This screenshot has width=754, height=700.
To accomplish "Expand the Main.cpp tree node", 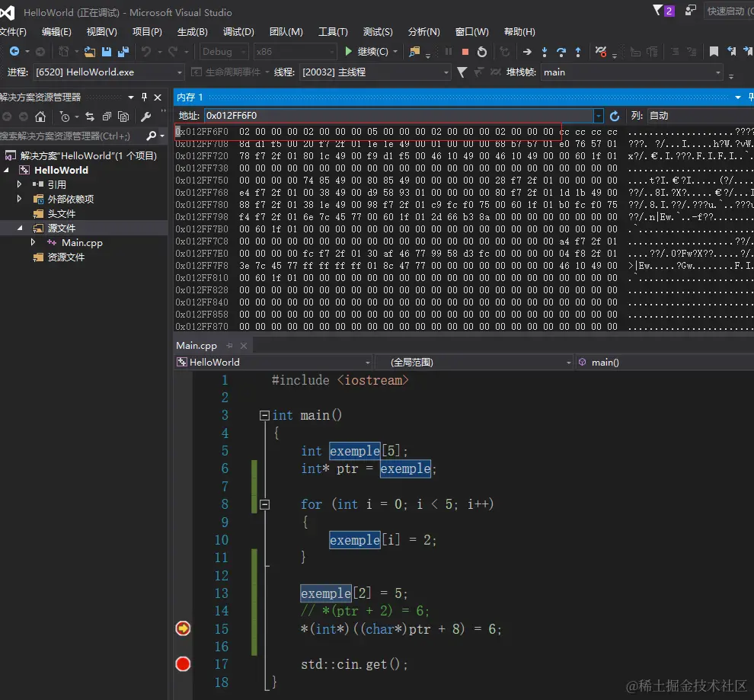I will [x=33, y=242].
